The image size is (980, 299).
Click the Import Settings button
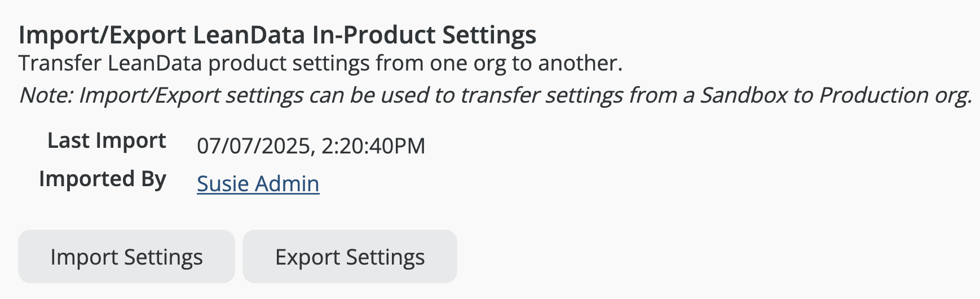pos(126,257)
